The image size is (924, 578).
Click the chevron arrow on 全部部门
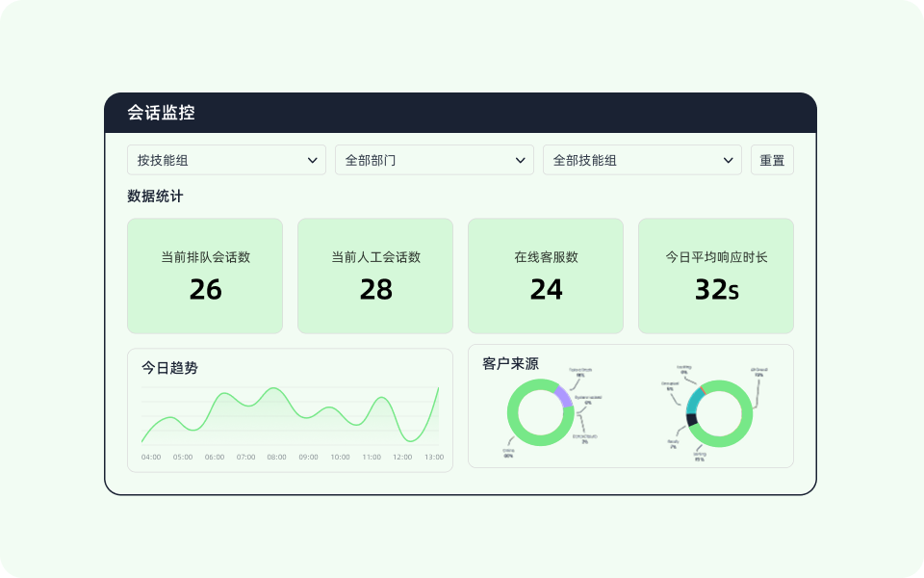click(520, 160)
